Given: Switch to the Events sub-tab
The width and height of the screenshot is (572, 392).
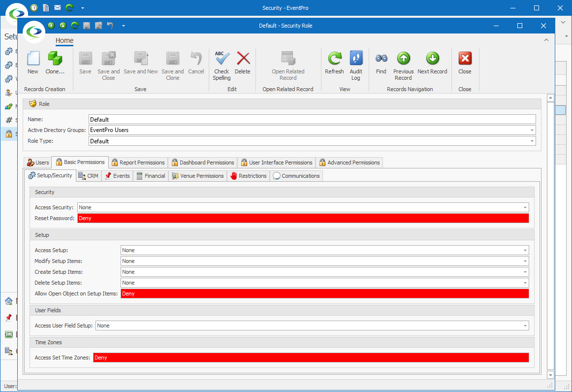Looking at the screenshot, I should [x=117, y=176].
